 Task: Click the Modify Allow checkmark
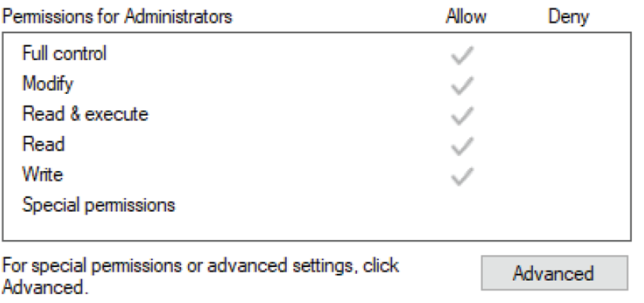(462, 86)
